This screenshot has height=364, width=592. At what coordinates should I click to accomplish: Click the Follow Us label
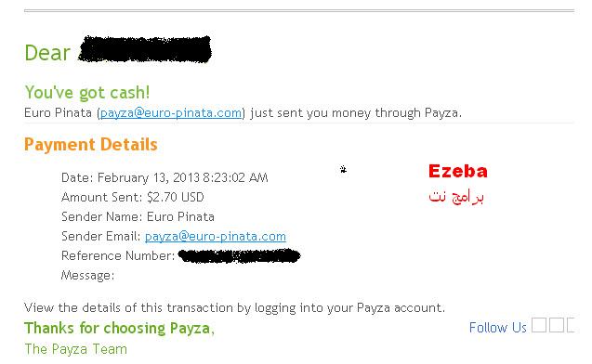point(497,328)
